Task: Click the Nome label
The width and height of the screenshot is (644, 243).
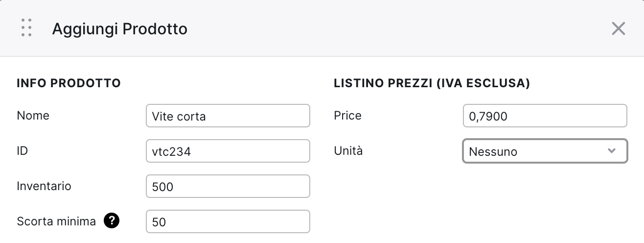Action: 33,116
